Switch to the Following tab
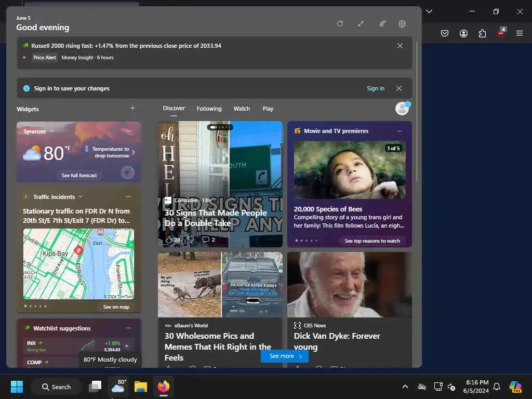Screen dimensions: 532x399 click(209, 109)
